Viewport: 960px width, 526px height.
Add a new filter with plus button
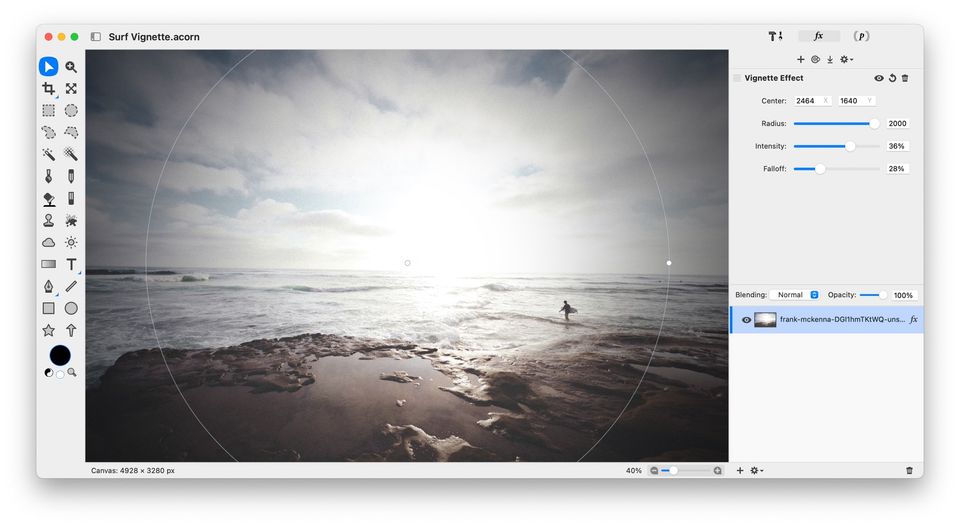(800, 59)
